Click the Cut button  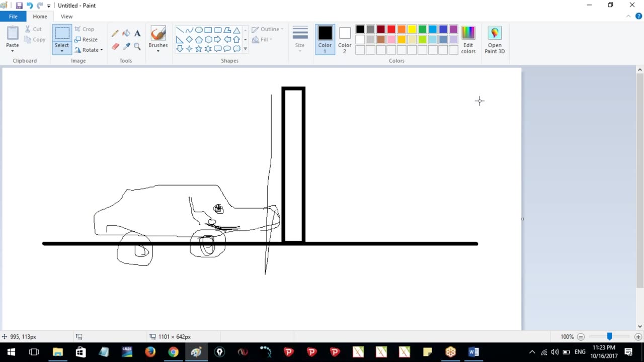click(x=33, y=29)
